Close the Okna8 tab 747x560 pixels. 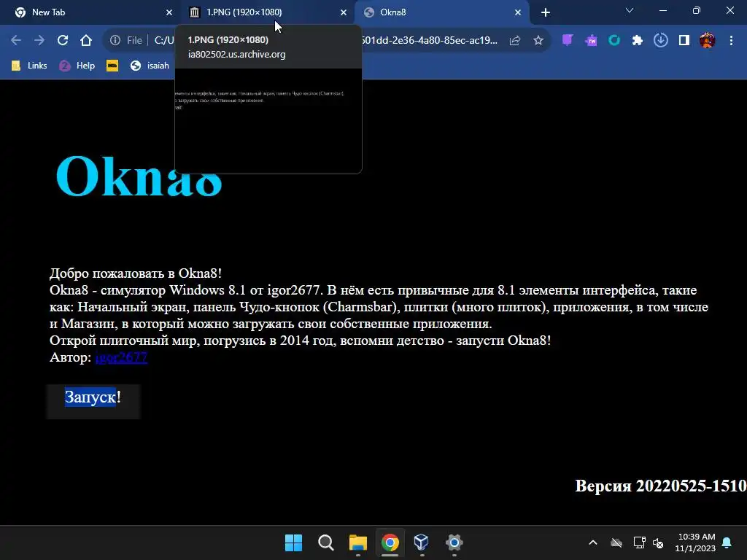pos(518,12)
